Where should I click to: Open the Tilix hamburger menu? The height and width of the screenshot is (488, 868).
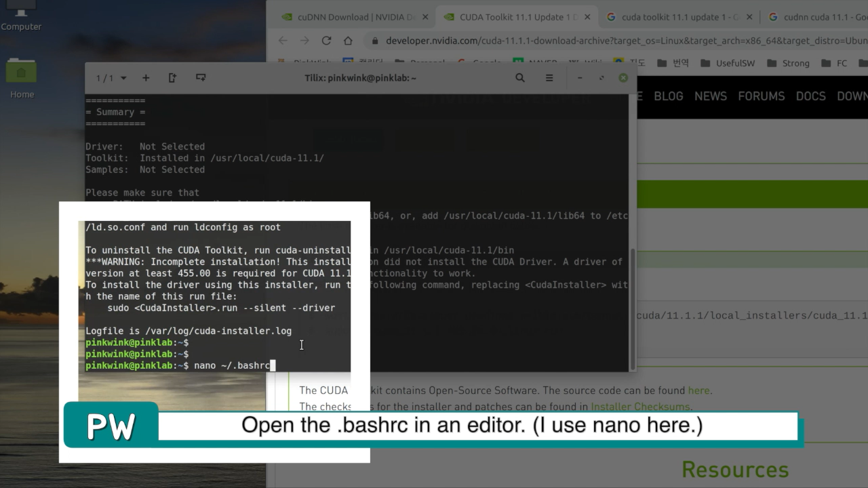(x=549, y=78)
